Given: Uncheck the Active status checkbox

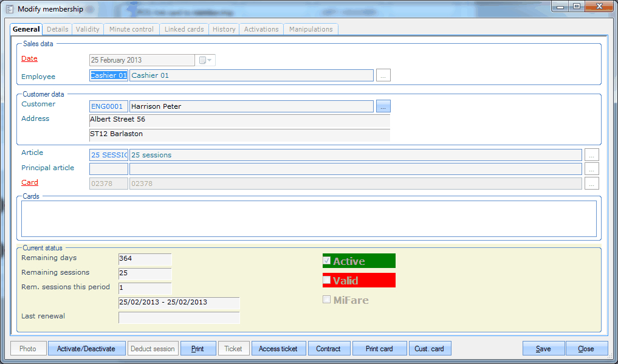Looking at the screenshot, I should coord(326,260).
